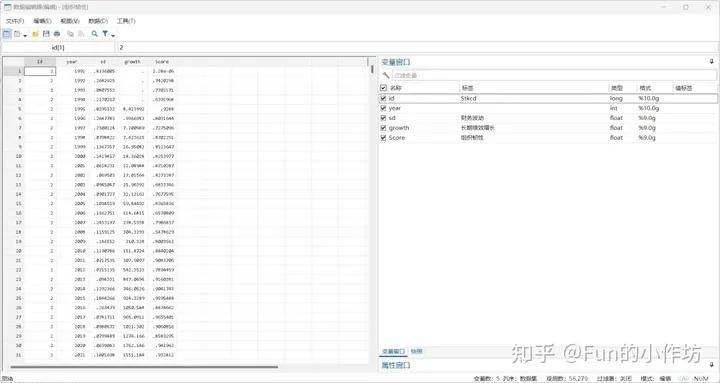Open the 文件(F) menu

click(15, 21)
